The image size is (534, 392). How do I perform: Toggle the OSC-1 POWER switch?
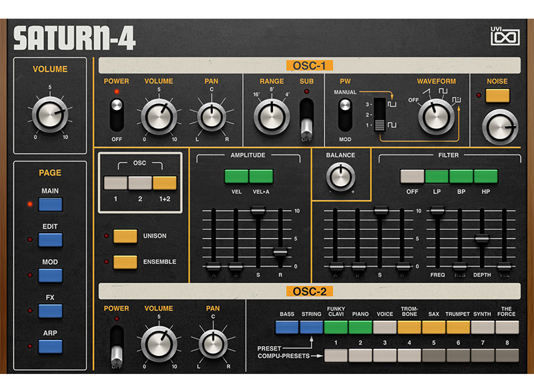116,115
